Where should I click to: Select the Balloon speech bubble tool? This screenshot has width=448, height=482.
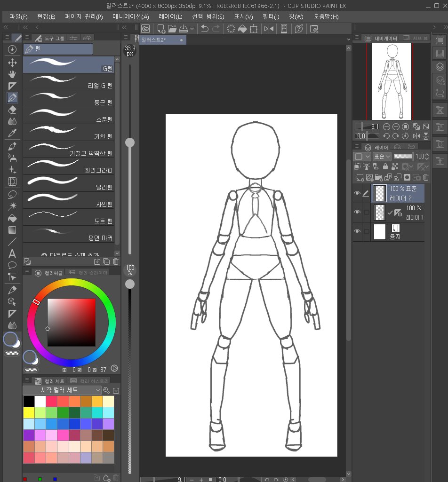coord(12,265)
